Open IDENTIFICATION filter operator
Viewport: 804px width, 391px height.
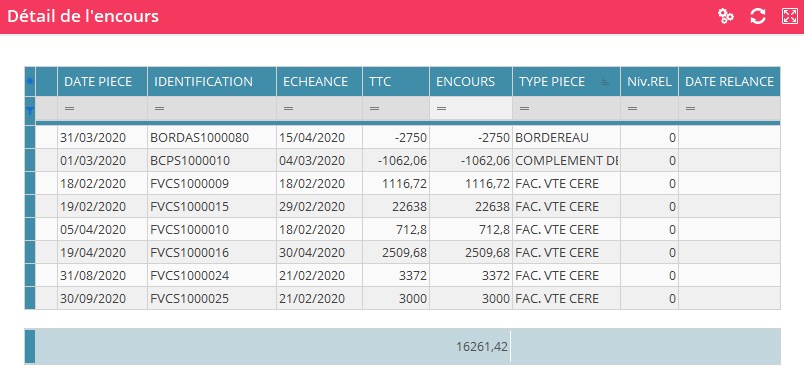coord(159,109)
